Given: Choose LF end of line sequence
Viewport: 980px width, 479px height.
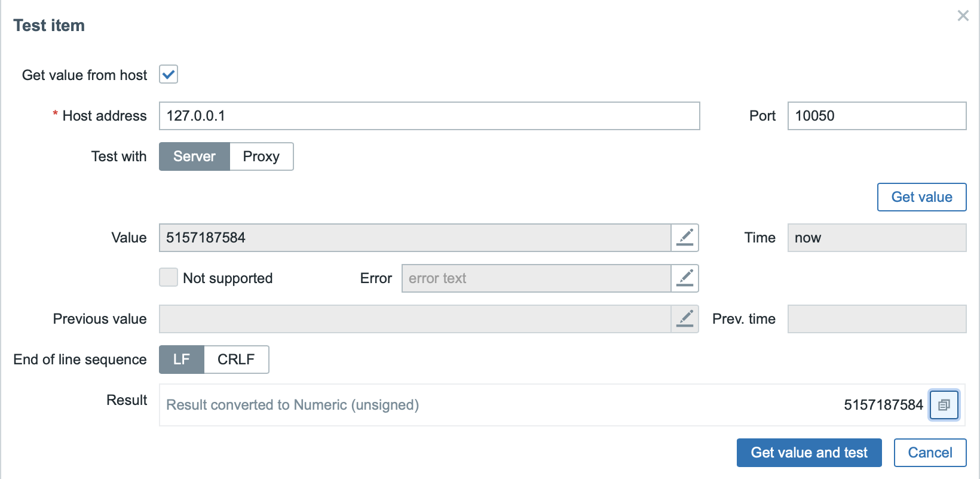Looking at the screenshot, I should (182, 360).
